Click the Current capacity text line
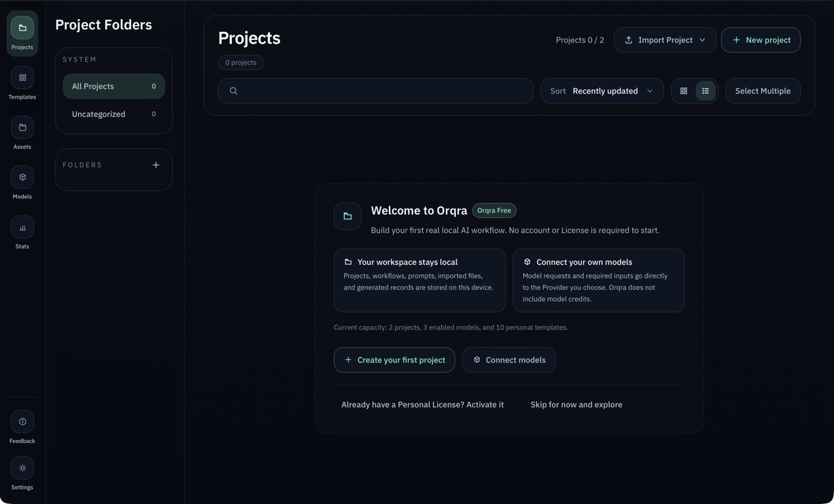834x504 pixels. tap(451, 327)
